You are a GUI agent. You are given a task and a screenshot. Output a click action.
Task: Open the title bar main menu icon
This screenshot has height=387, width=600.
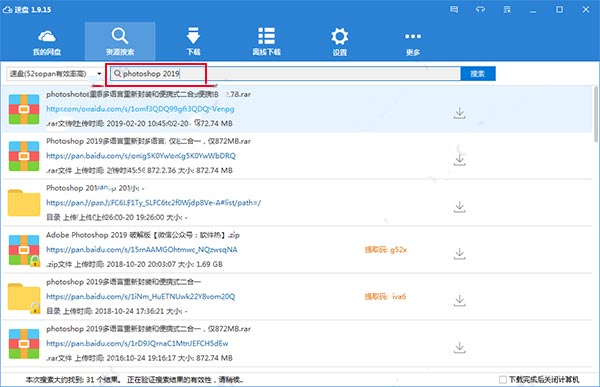[x=507, y=9]
